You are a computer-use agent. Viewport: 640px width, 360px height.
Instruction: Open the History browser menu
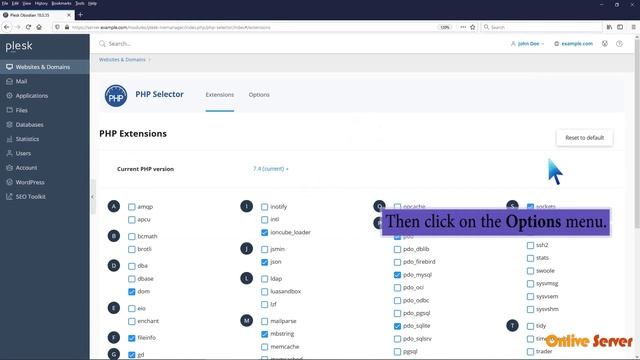[41, 3]
